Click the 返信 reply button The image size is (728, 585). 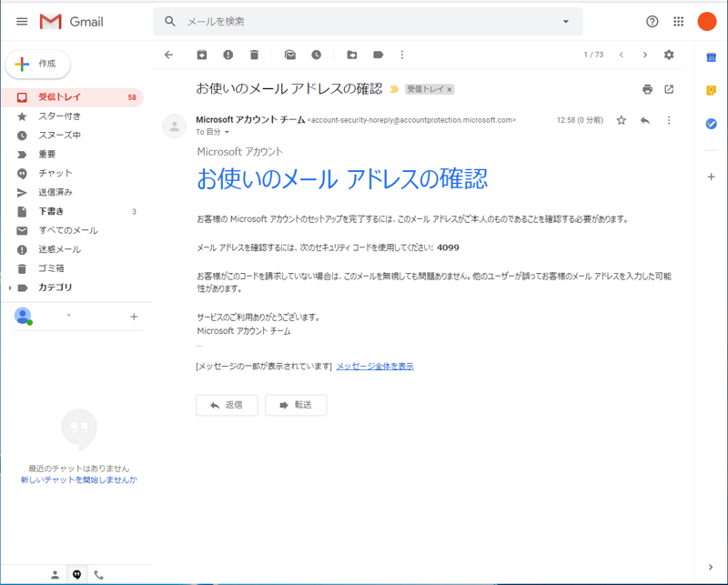pos(227,405)
